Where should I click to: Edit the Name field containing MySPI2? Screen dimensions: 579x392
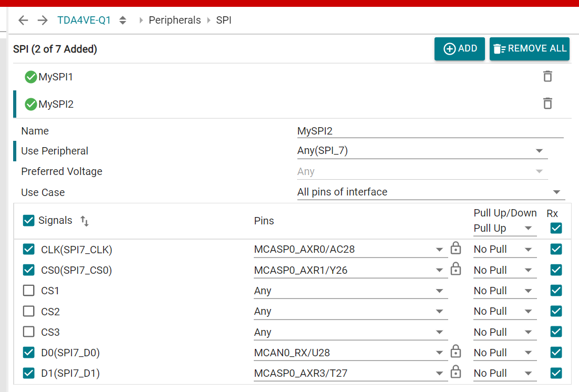(430, 131)
